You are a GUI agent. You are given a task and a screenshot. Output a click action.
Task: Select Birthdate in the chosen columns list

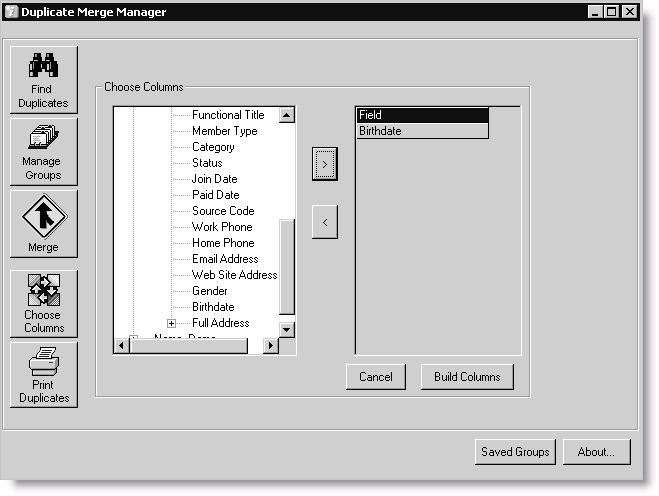[422, 131]
